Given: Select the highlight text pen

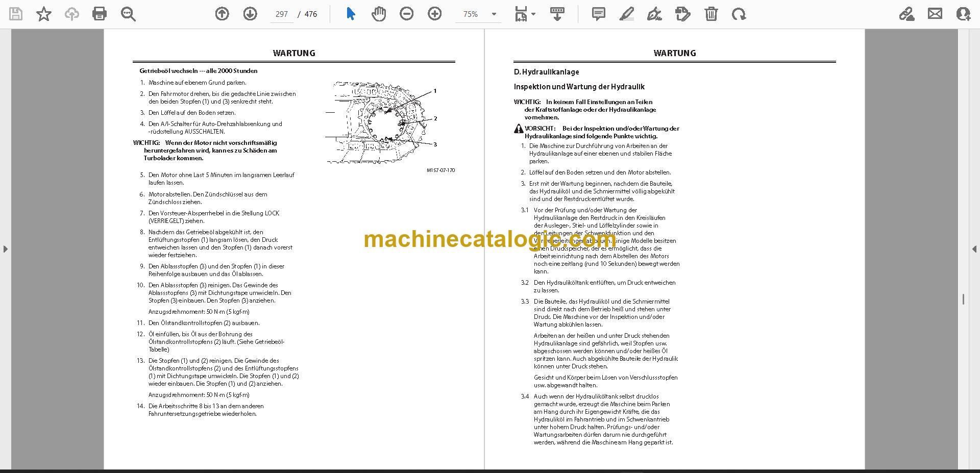Looking at the screenshot, I should tap(627, 14).
